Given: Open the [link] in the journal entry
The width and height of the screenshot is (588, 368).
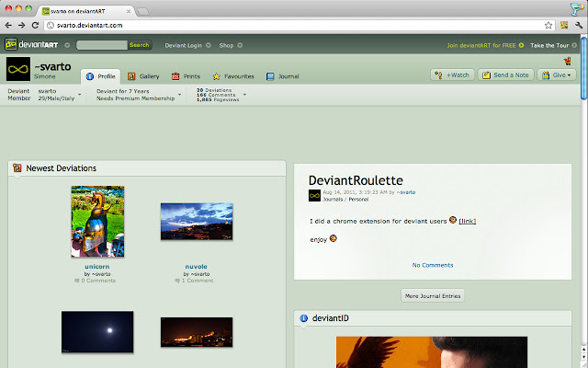Looking at the screenshot, I should [x=468, y=221].
